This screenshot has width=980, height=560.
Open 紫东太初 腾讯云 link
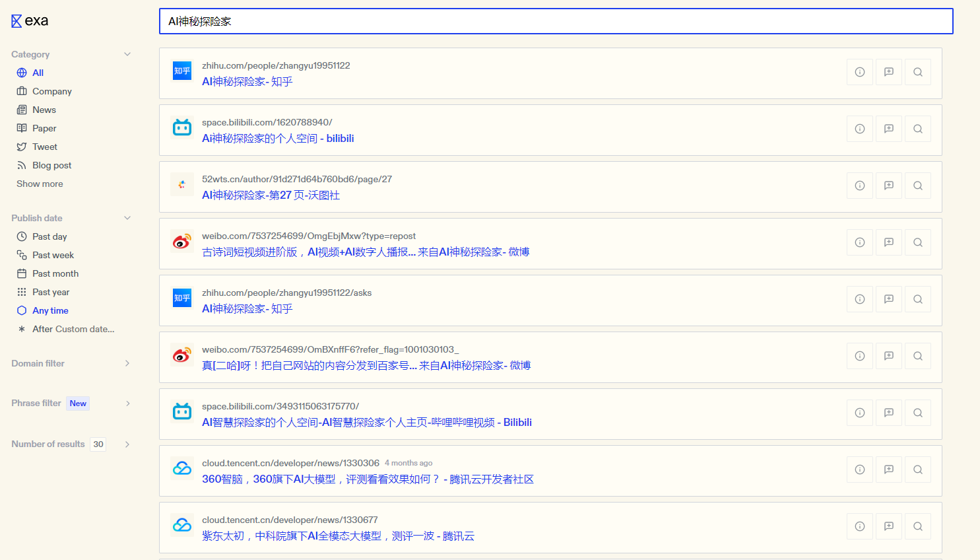point(338,536)
